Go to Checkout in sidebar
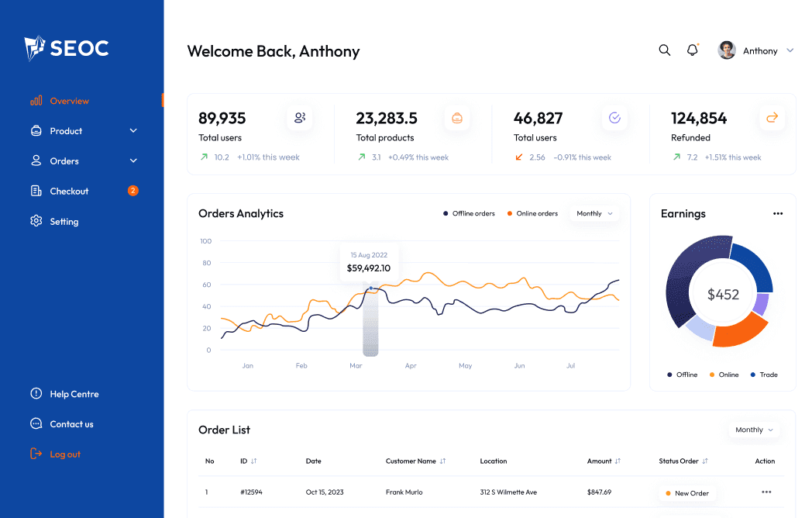Viewport: 812px width, 518px height. 69,191
